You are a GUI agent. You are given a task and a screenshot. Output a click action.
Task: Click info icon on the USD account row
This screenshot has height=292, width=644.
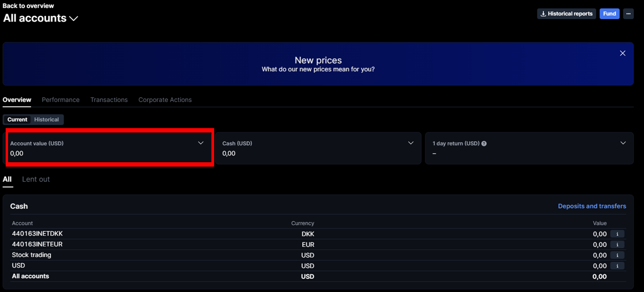[x=617, y=266]
